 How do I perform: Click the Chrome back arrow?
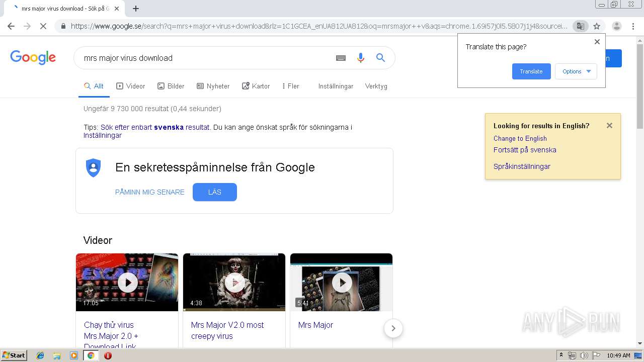11,26
